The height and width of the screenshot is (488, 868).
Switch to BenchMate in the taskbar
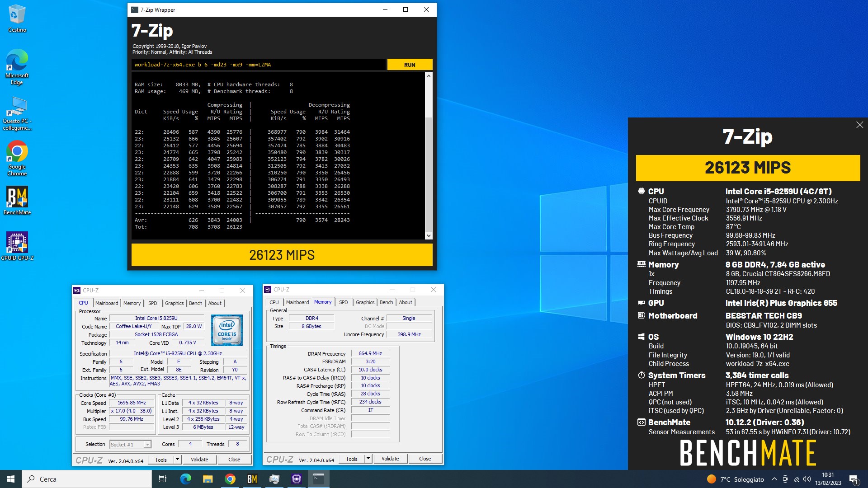[252, 479]
